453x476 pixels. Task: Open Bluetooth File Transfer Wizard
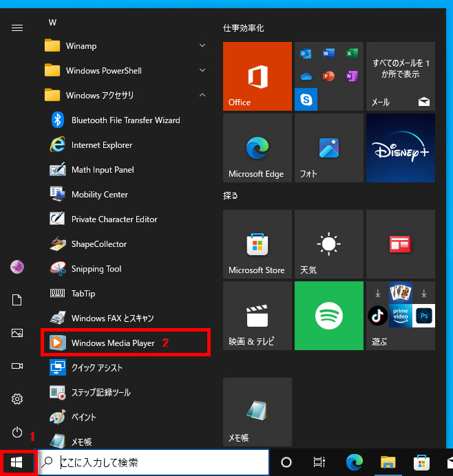pyautogui.click(x=125, y=120)
